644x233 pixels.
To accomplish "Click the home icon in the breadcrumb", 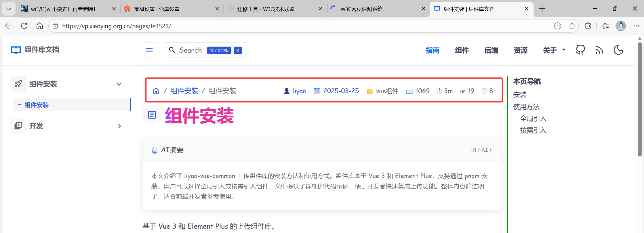I will (156, 91).
